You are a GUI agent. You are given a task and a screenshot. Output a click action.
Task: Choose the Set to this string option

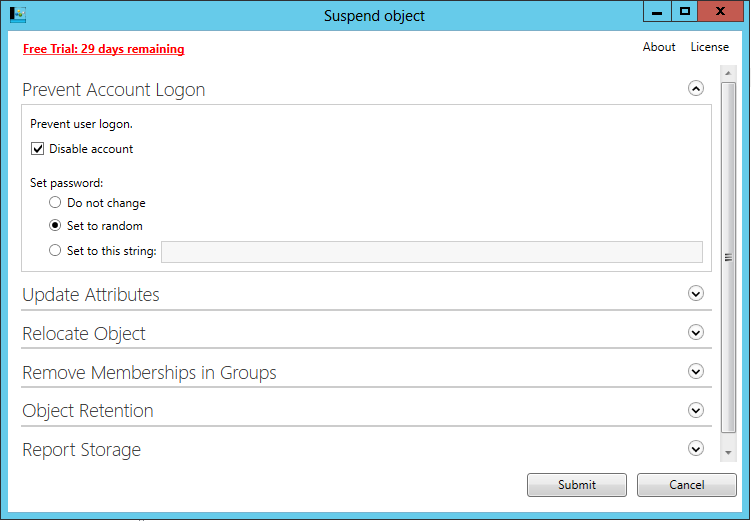(x=55, y=250)
